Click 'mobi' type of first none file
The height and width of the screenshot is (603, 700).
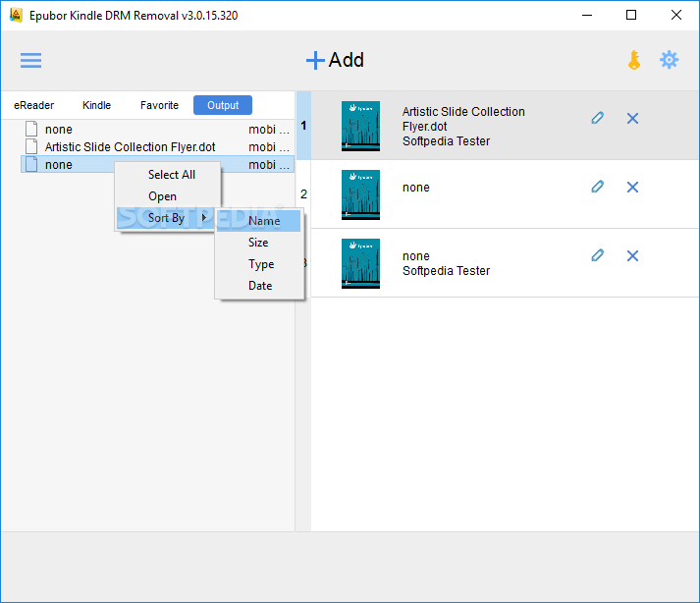click(269, 130)
